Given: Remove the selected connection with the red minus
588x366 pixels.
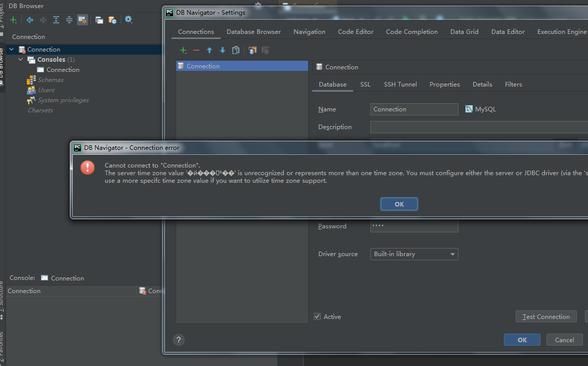Looking at the screenshot, I should [196, 50].
